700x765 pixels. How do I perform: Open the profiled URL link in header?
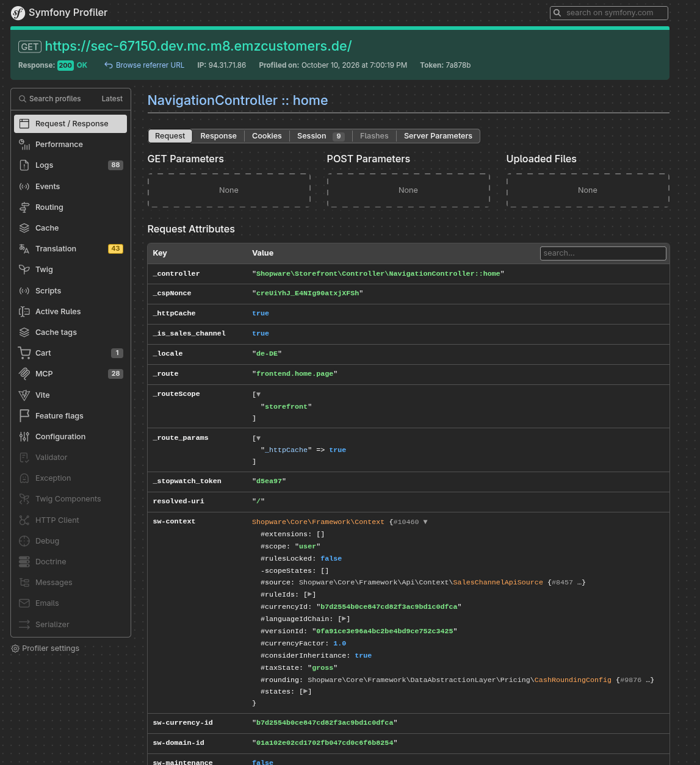(198, 46)
